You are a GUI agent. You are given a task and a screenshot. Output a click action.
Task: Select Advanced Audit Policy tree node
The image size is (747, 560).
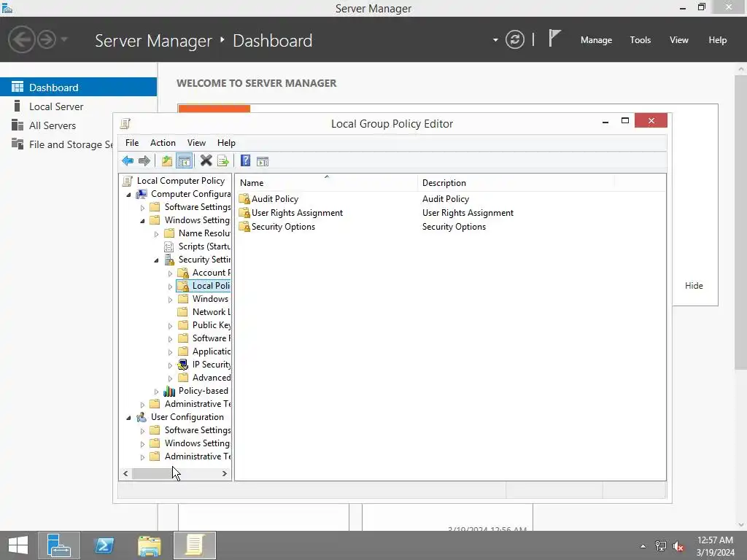(x=211, y=378)
